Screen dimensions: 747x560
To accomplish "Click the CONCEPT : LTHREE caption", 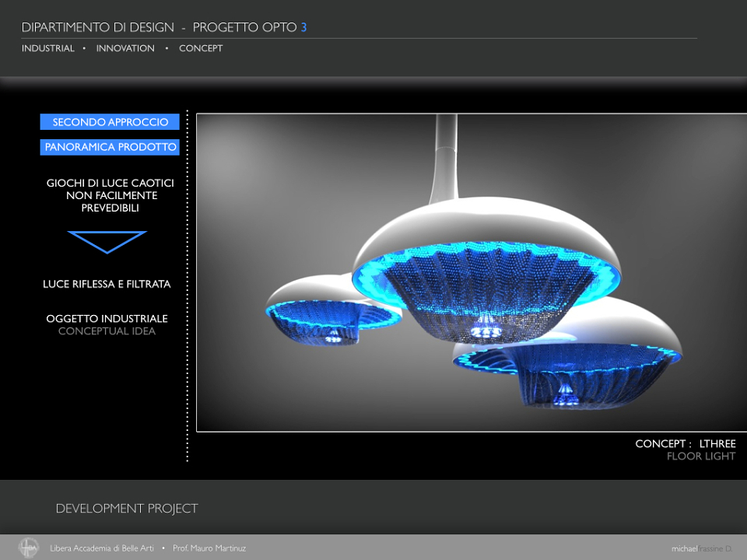I will click(686, 443).
